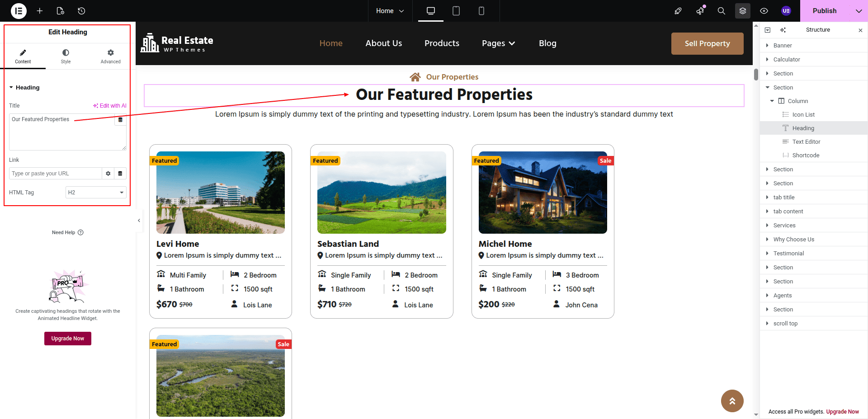
Task: Switch to the Style tab
Action: (66, 56)
